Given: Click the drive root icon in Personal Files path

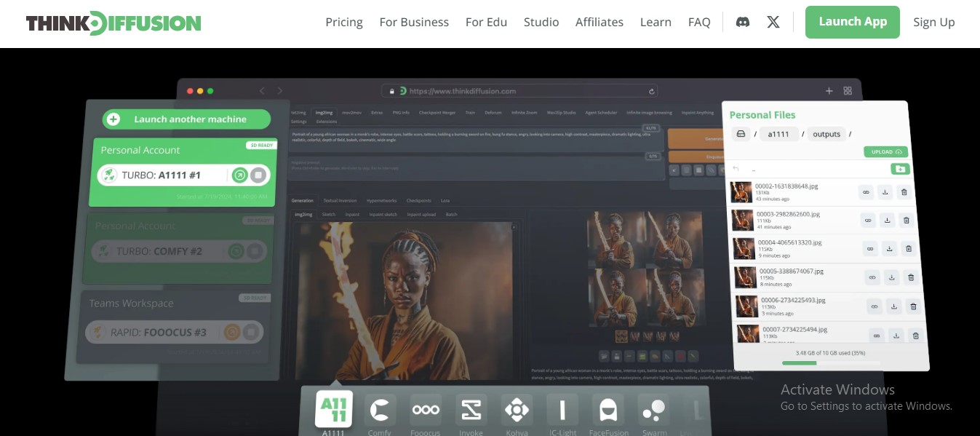Looking at the screenshot, I should point(741,134).
